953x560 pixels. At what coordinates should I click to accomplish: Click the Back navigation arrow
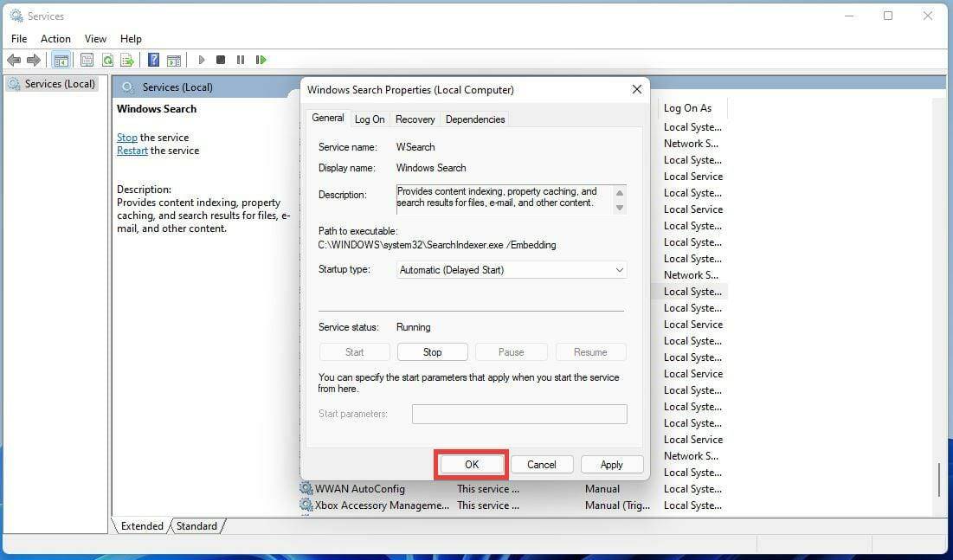coord(14,60)
